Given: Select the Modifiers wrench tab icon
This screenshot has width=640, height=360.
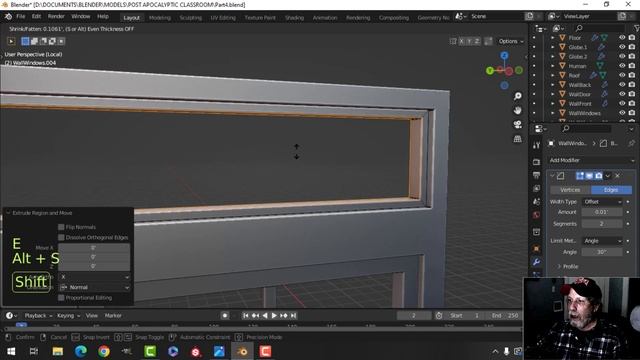Looking at the screenshot, I should [x=536, y=262].
